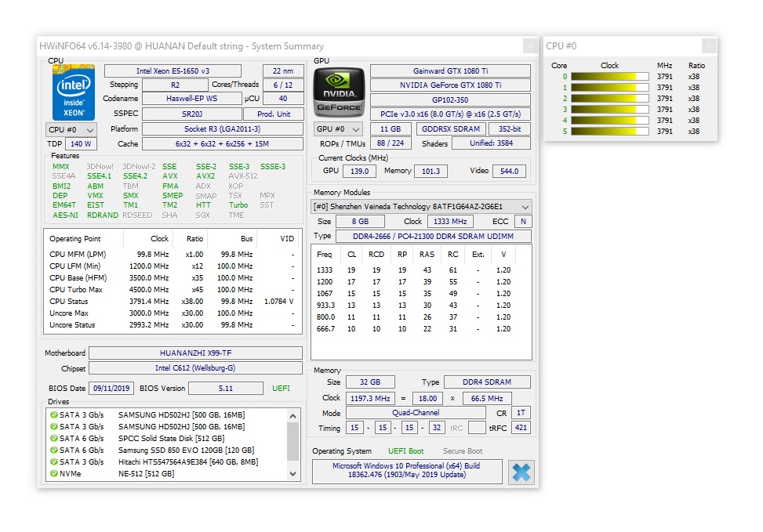Select the Hitachi HTS547564A9E384 drive entry
This screenshot has height=532, width=763.
[x=169, y=462]
